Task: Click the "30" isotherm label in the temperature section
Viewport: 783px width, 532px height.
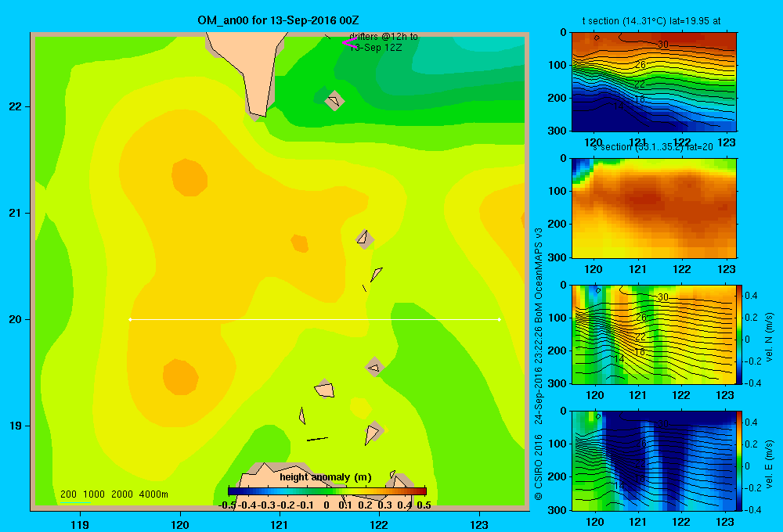Action: click(662, 45)
